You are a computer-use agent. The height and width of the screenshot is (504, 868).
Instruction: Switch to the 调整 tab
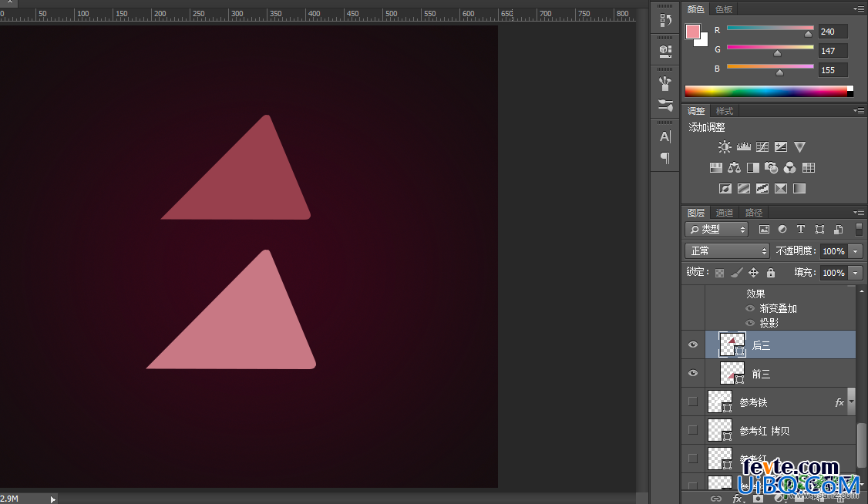696,111
